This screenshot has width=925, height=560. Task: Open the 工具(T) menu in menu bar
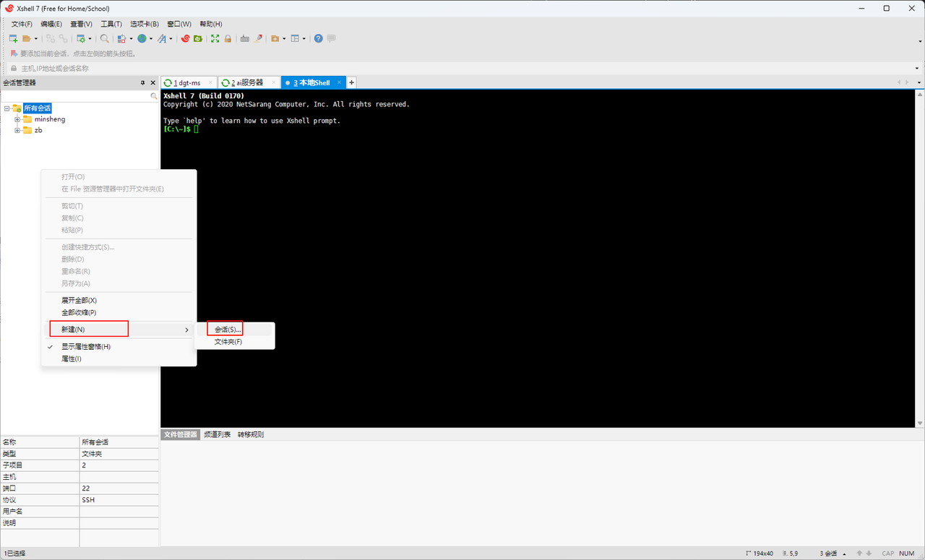(x=111, y=24)
